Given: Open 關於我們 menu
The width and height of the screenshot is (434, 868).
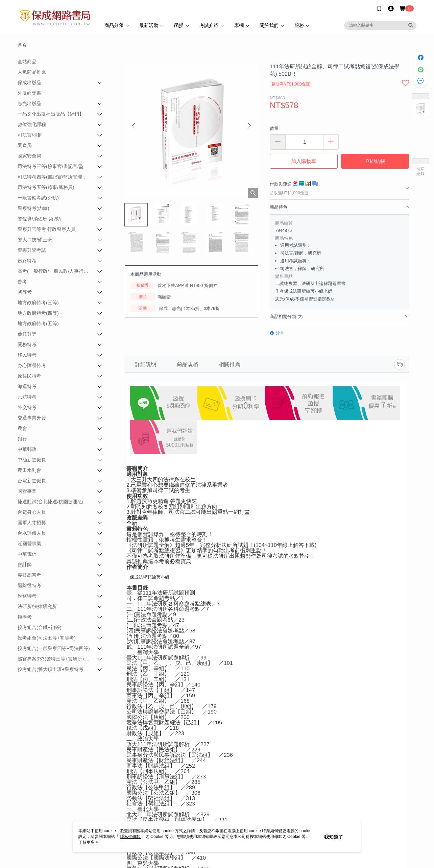Looking at the screenshot, I should 272,26.
